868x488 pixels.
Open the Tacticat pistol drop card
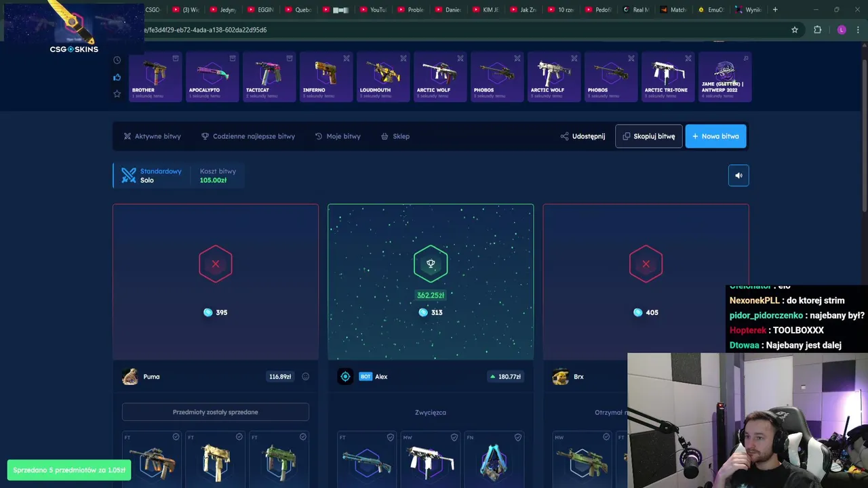tap(269, 77)
